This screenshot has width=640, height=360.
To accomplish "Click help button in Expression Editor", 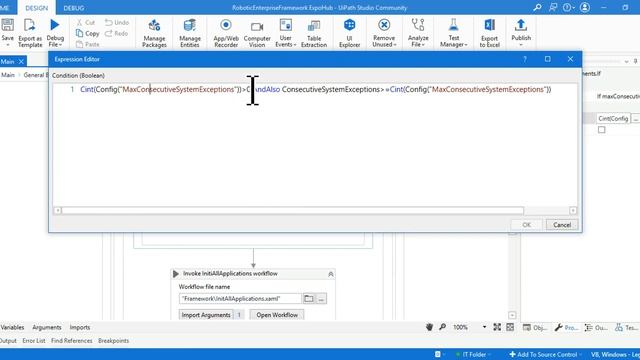I will click(x=525, y=59).
